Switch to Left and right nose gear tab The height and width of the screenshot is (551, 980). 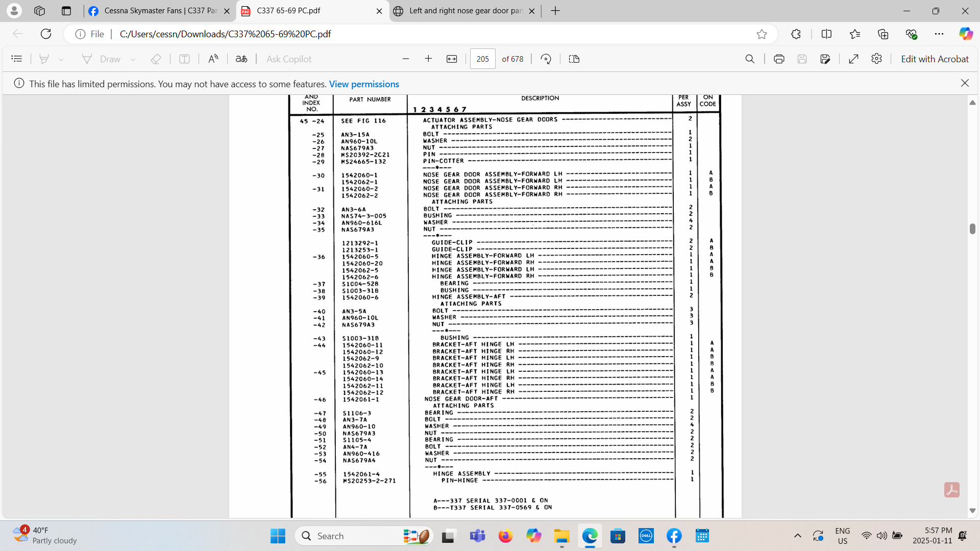(x=464, y=11)
